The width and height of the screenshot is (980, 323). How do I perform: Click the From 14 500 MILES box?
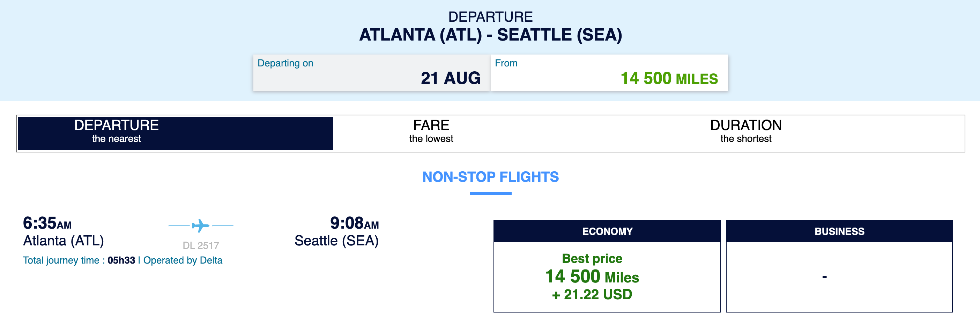tap(609, 73)
